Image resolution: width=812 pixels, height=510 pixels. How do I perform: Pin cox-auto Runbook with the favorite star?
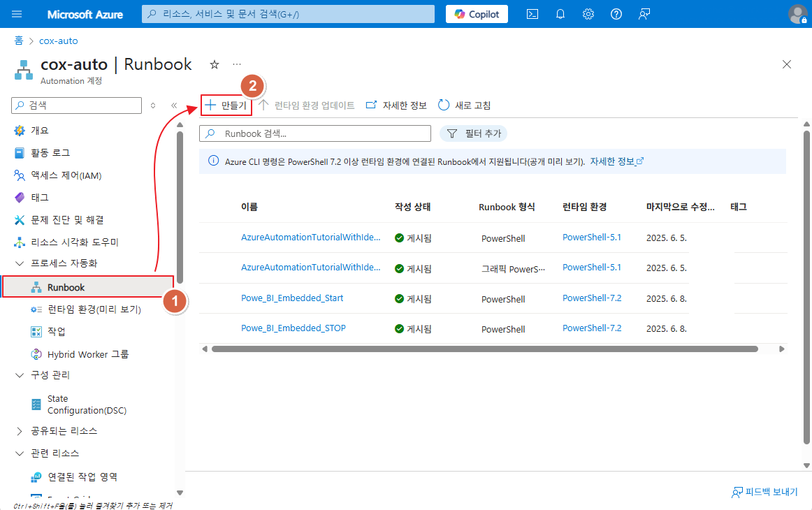215,65
